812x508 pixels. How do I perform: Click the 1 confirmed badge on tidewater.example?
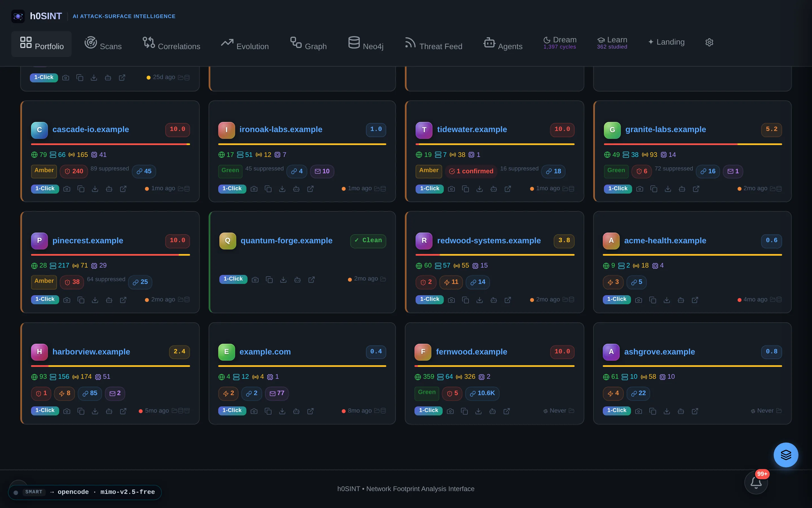coord(471,171)
